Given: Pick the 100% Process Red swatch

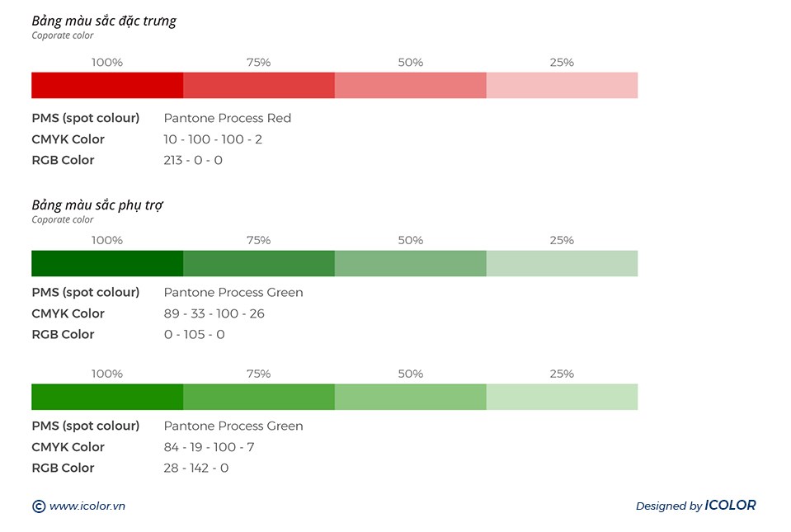Looking at the screenshot, I should click(107, 85).
